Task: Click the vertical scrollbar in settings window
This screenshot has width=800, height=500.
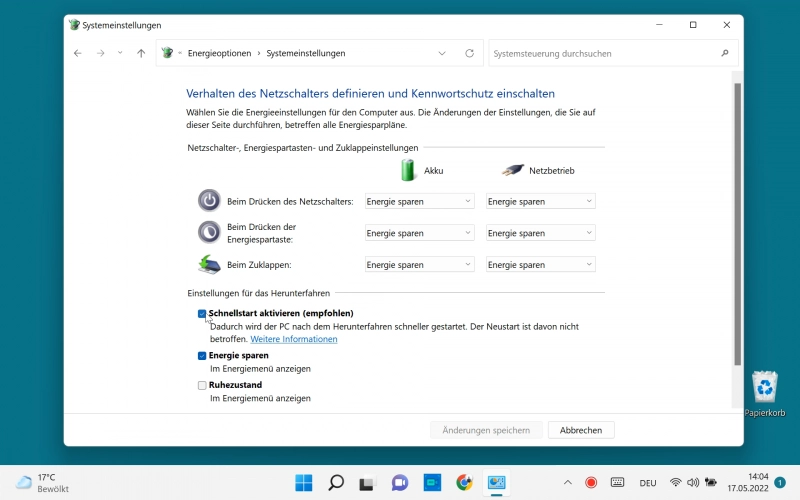Action: coord(737,224)
